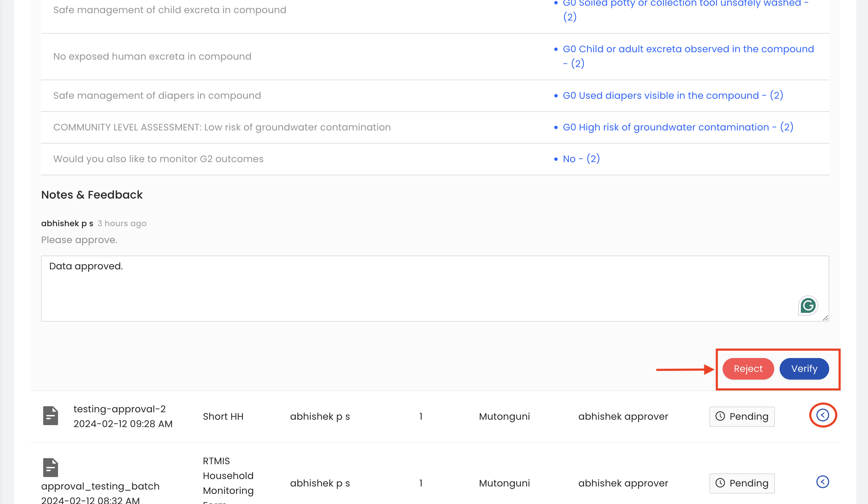The width and height of the screenshot is (868, 504).
Task: Click the Pending status tag for testing-approval-2
Action: [742, 417]
